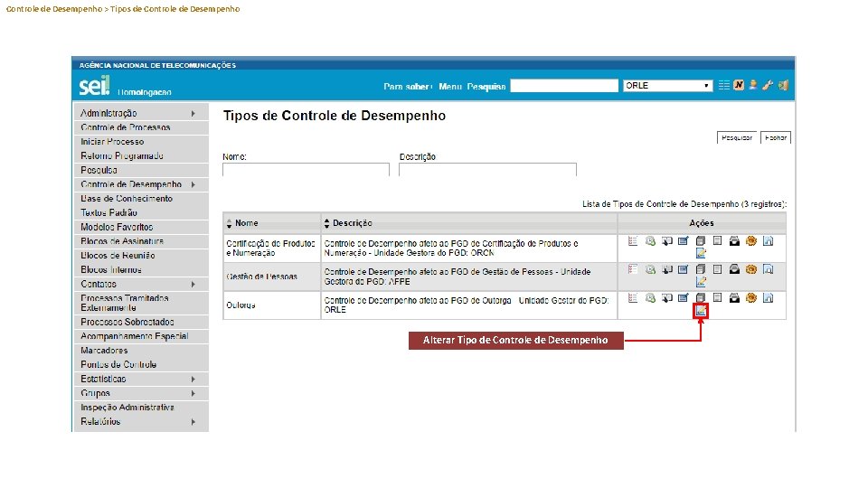This screenshot has height=488, width=868.
Task: Click the plain page icon in Gestão de Pessoas row
Action: pyautogui.click(x=717, y=269)
